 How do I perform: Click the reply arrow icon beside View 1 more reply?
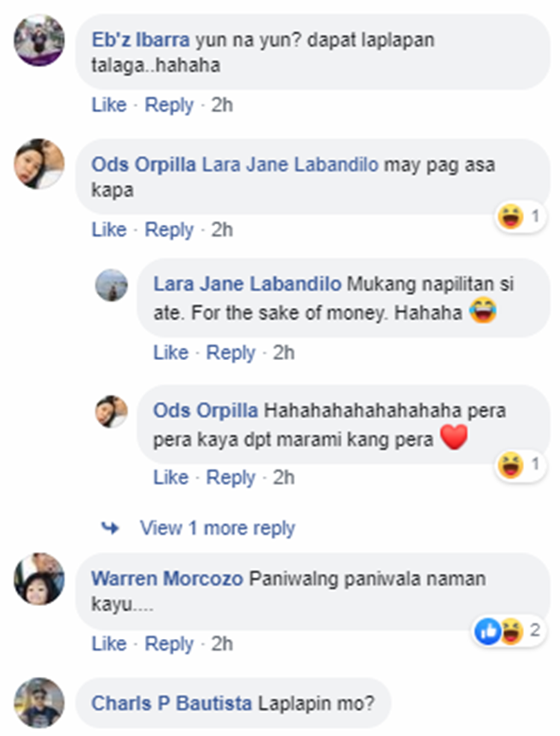[x=111, y=528]
